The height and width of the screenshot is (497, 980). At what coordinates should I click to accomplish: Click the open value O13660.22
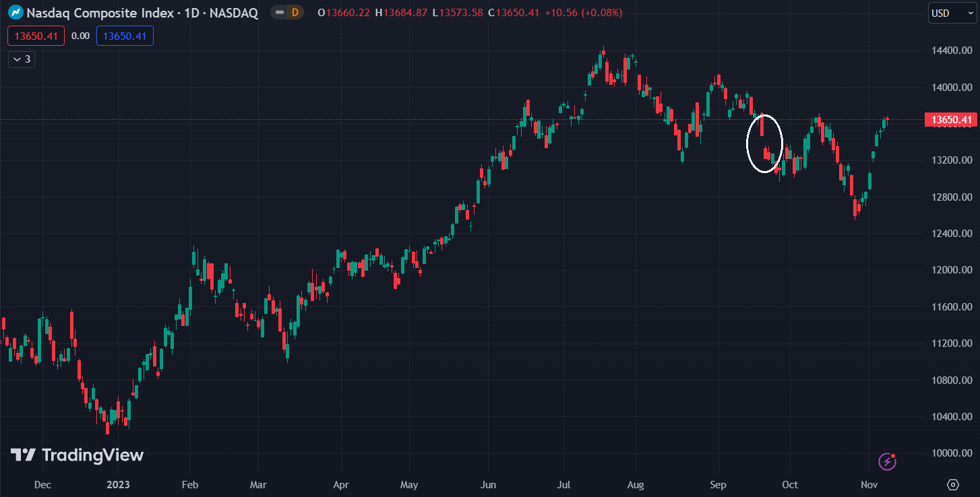pyautogui.click(x=343, y=13)
